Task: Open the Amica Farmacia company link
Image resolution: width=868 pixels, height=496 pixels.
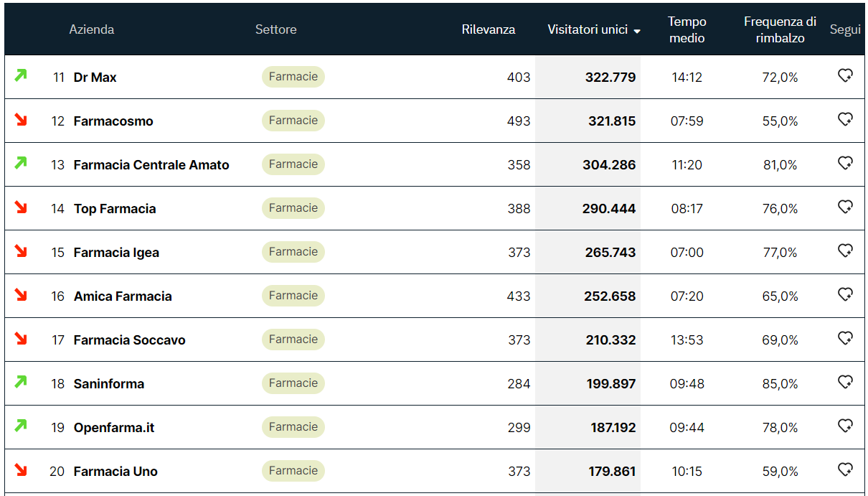Action: click(123, 296)
